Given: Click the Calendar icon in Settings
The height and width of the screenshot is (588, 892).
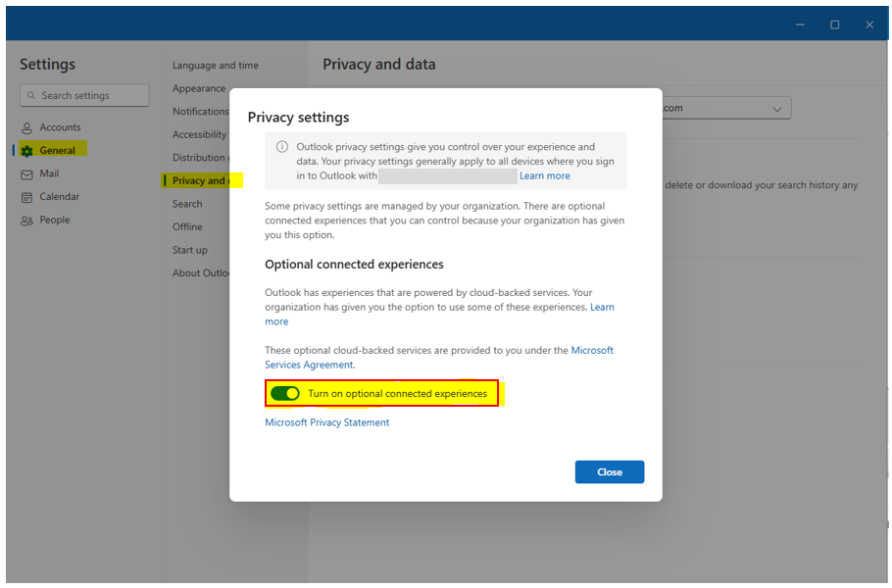Looking at the screenshot, I should (26, 197).
